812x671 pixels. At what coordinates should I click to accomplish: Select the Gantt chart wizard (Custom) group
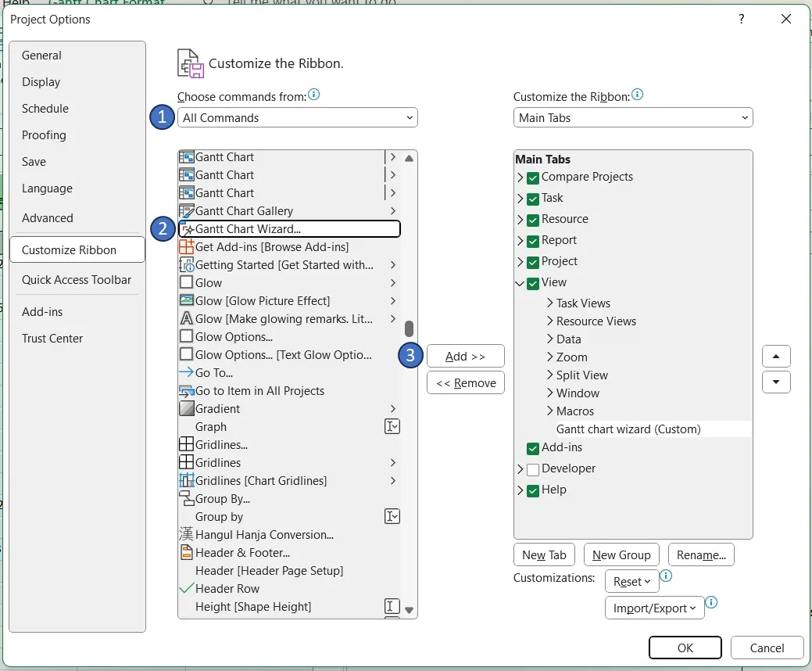click(629, 429)
